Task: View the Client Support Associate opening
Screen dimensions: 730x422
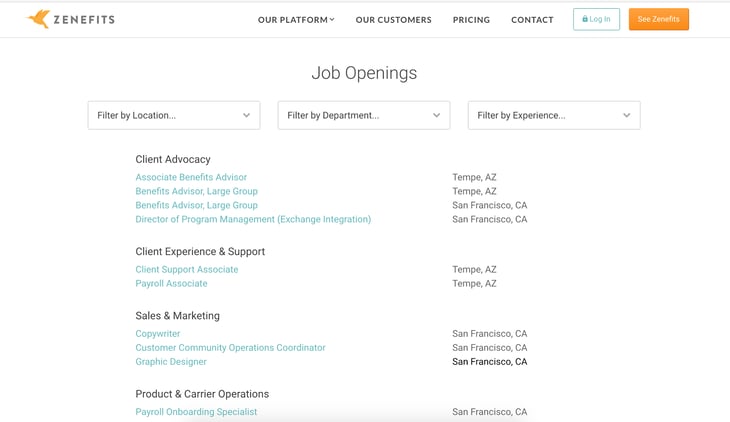Action: (x=187, y=269)
